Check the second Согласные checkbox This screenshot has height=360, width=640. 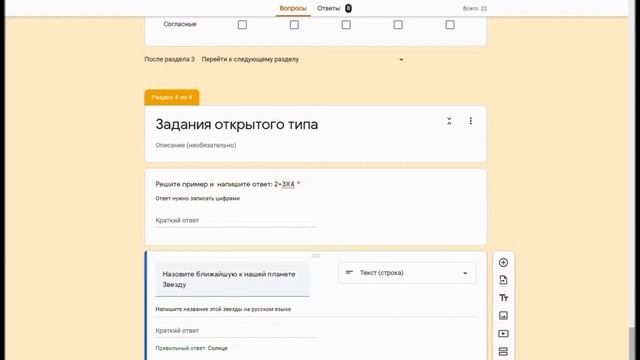click(294, 25)
